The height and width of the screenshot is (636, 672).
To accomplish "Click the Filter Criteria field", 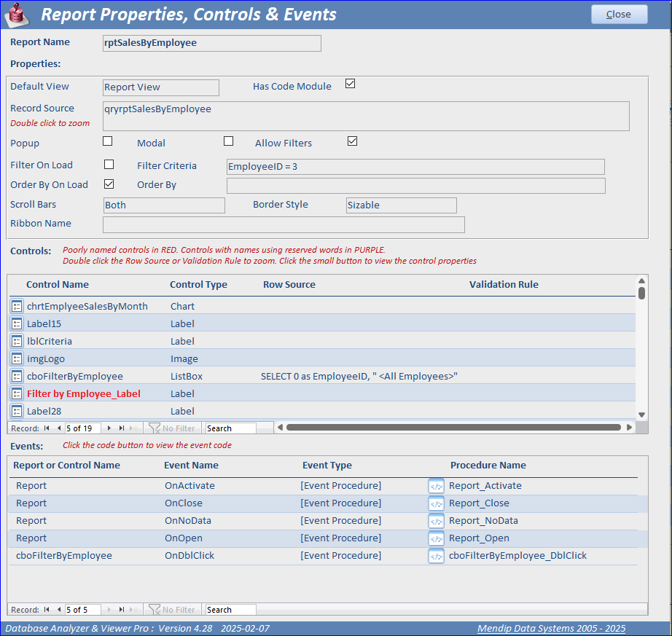I will click(415, 167).
